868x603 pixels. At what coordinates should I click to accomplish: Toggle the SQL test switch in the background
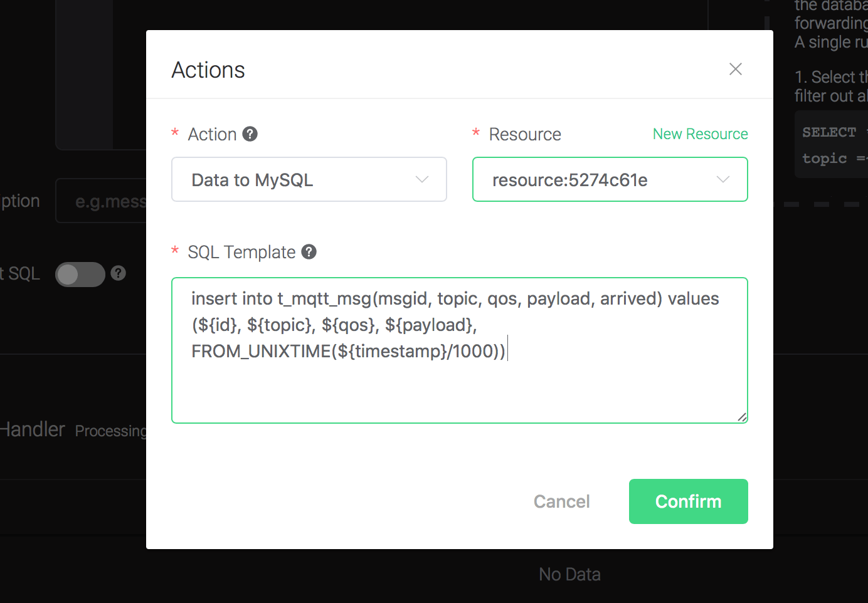click(80, 275)
